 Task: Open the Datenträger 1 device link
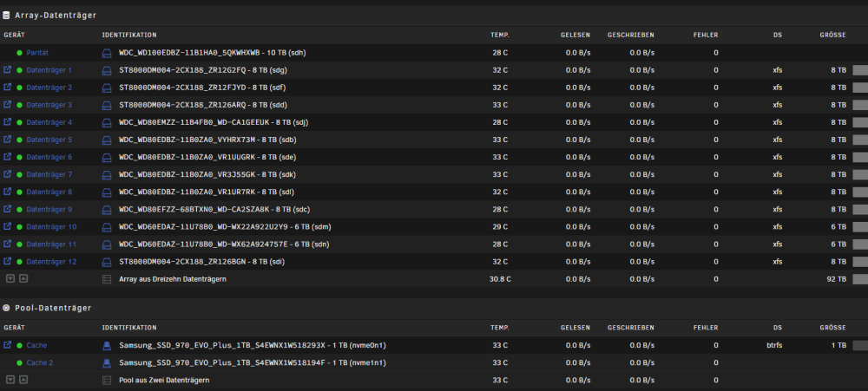tap(49, 70)
